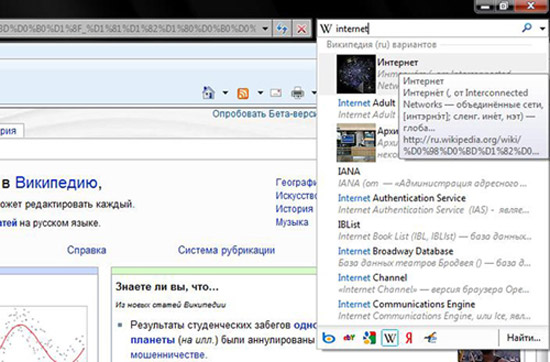Choose the Internet Communications Engine suggestion

point(434,310)
